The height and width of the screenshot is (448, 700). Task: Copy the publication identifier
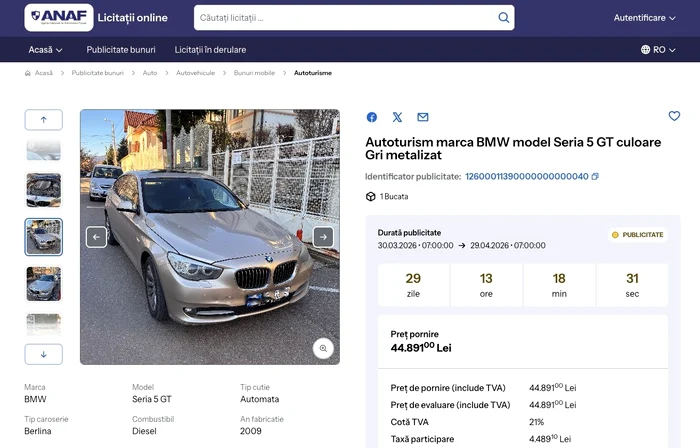595,177
